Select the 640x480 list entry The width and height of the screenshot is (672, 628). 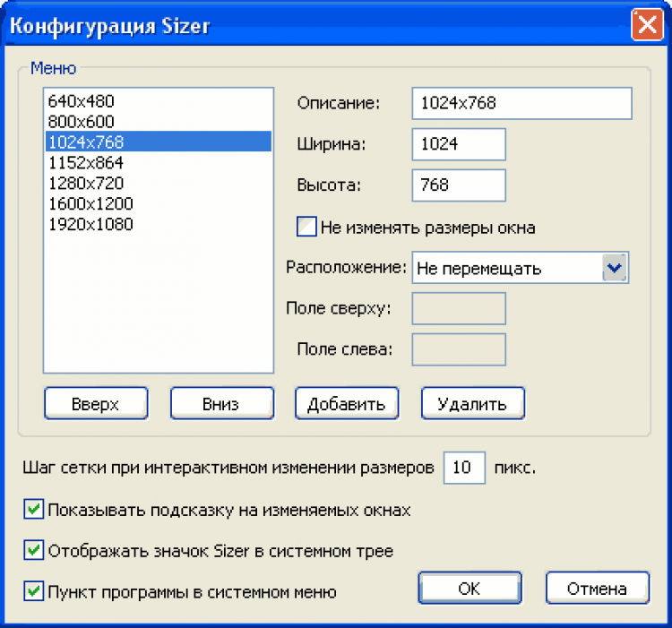point(158,101)
